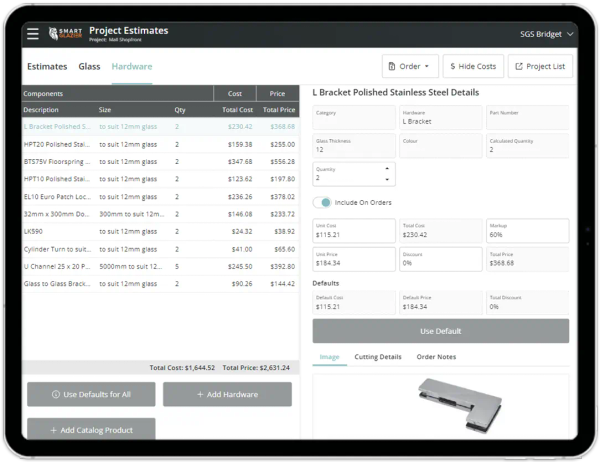The image size is (600, 462).
Task: Edit the Discount field 0%
Action: (440, 259)
